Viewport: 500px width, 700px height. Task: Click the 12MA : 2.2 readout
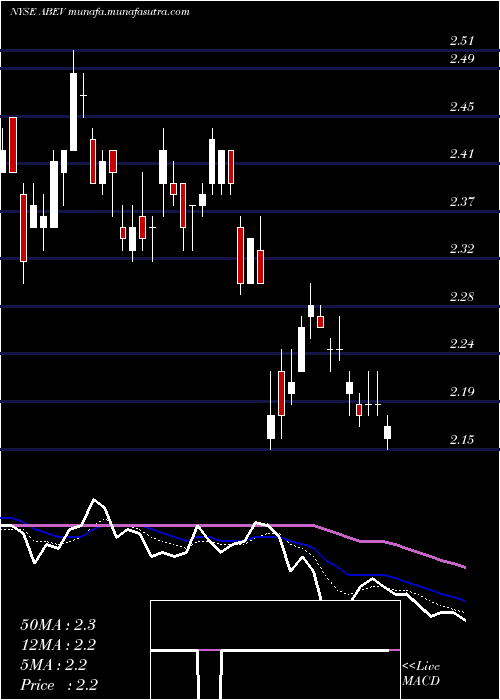tap(58, 645)
